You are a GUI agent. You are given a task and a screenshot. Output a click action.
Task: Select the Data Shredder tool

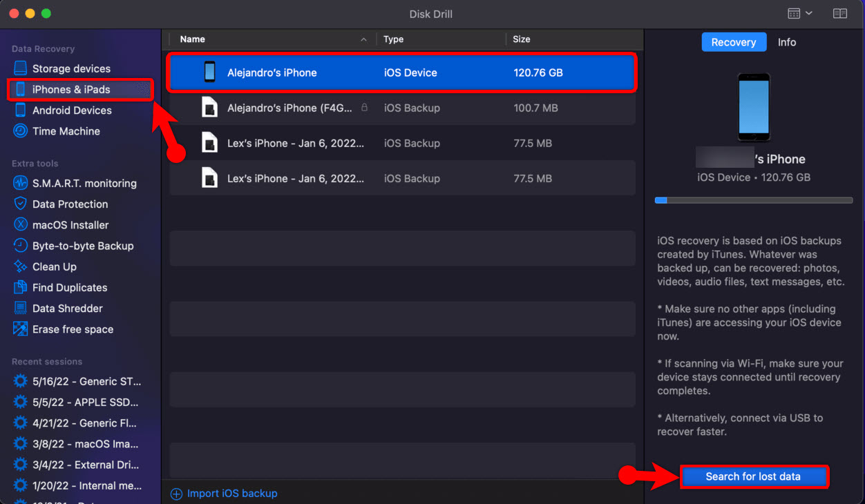pyautogui.click(x=67, y=309)
